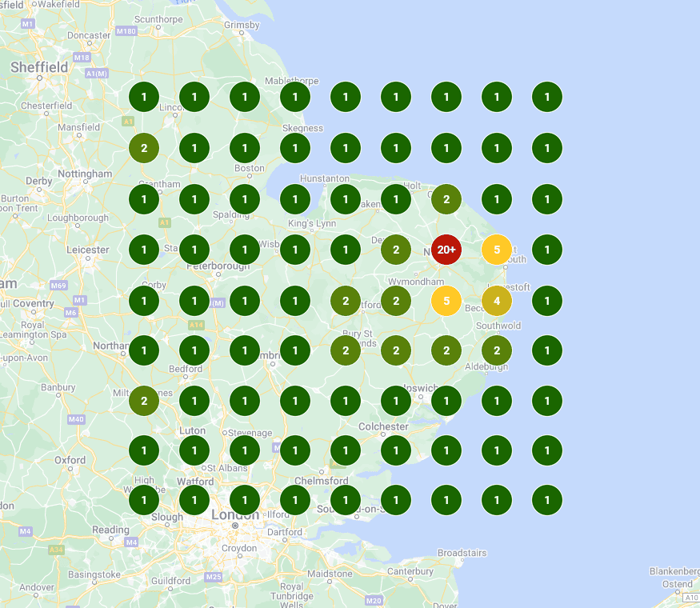The width and height of the screenshot is (700, 608).
Task: Click the 2 marker near Milton Keynes
Action: [144, 400]
